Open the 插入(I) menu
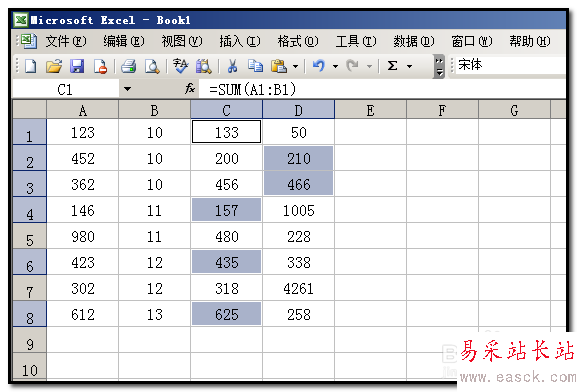The width and height of the screenshot is (577, 392). tap(240, 41)
